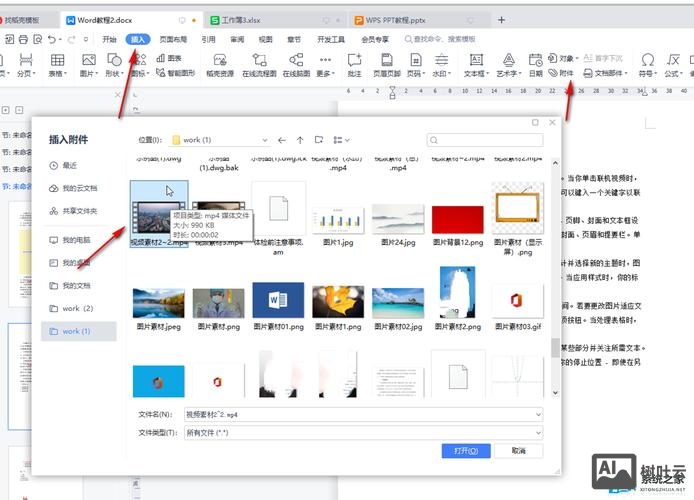Go back with the dialog's back arrow

(282, 140)
